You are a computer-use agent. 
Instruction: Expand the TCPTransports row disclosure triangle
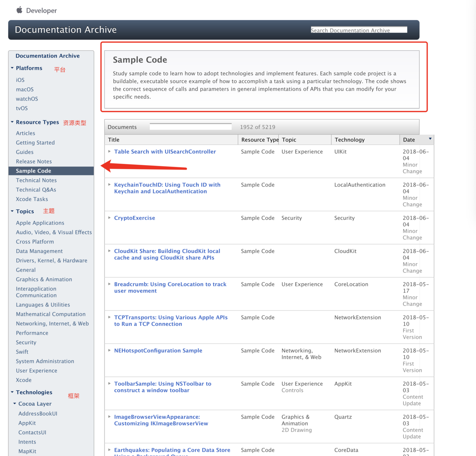click(x=109, y=317)
